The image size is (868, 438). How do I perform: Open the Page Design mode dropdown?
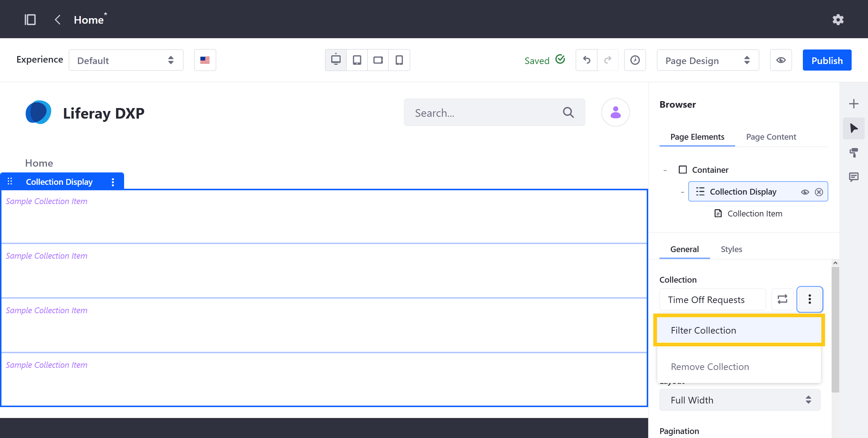[708, 60]
